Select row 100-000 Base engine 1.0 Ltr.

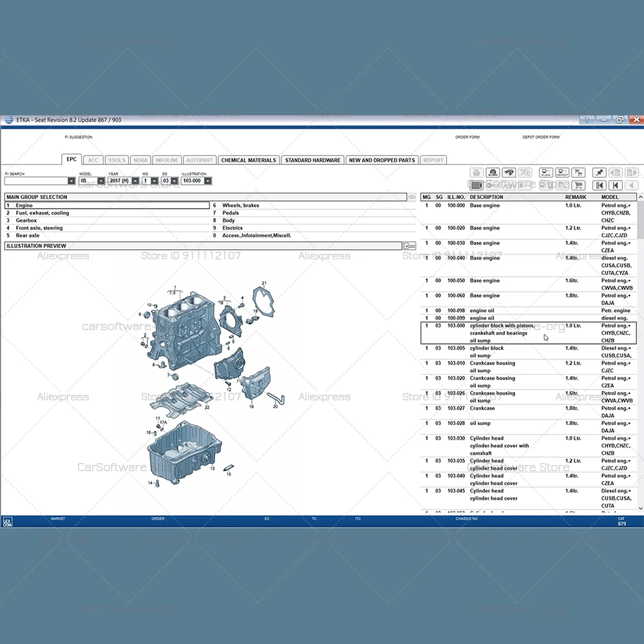(x=529, y=213)
